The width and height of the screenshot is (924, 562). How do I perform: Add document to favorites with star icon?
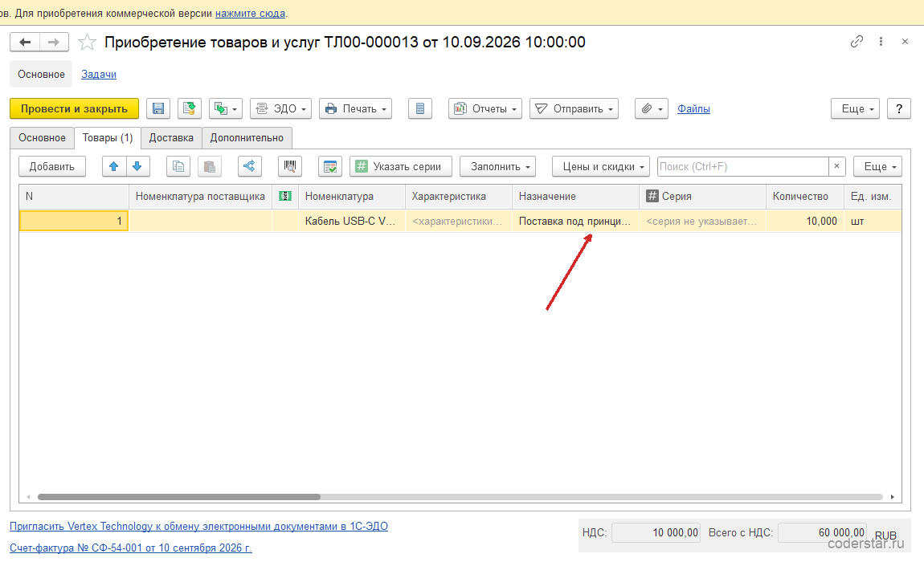88,42
